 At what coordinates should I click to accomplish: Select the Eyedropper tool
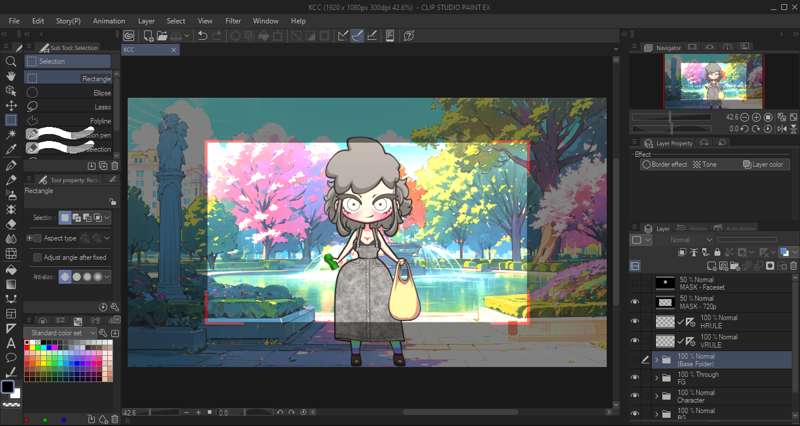[11, 149]
